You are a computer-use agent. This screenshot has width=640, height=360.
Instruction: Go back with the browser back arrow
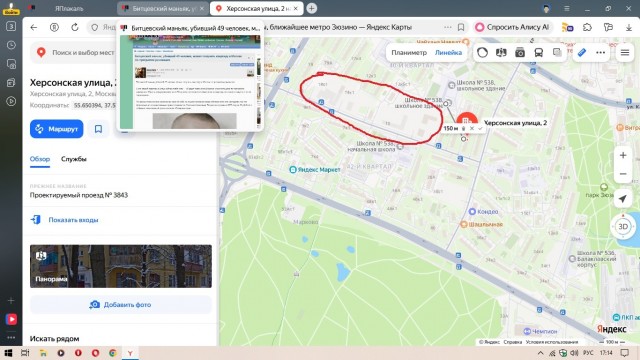tap(34, 27)
